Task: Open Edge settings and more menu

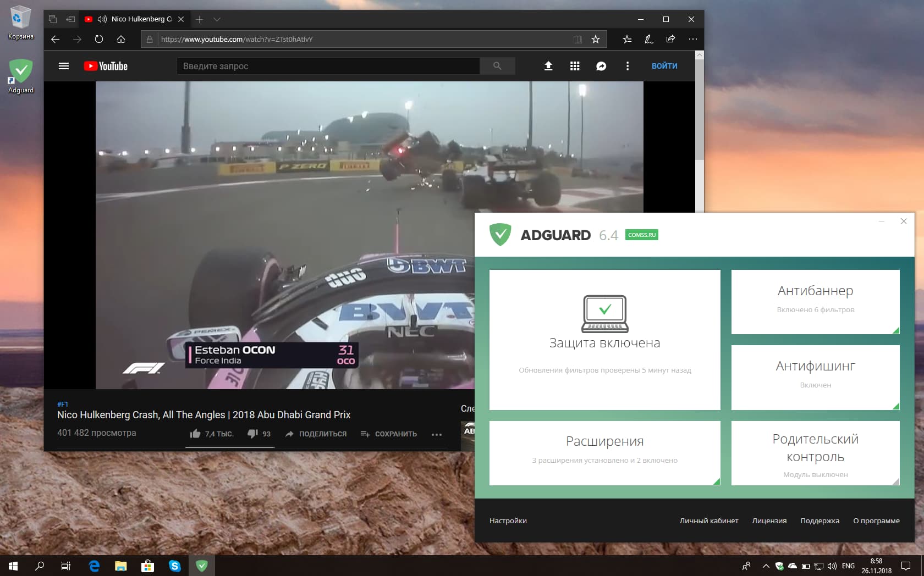Action: pyautogui.click(x=692, y=39)
